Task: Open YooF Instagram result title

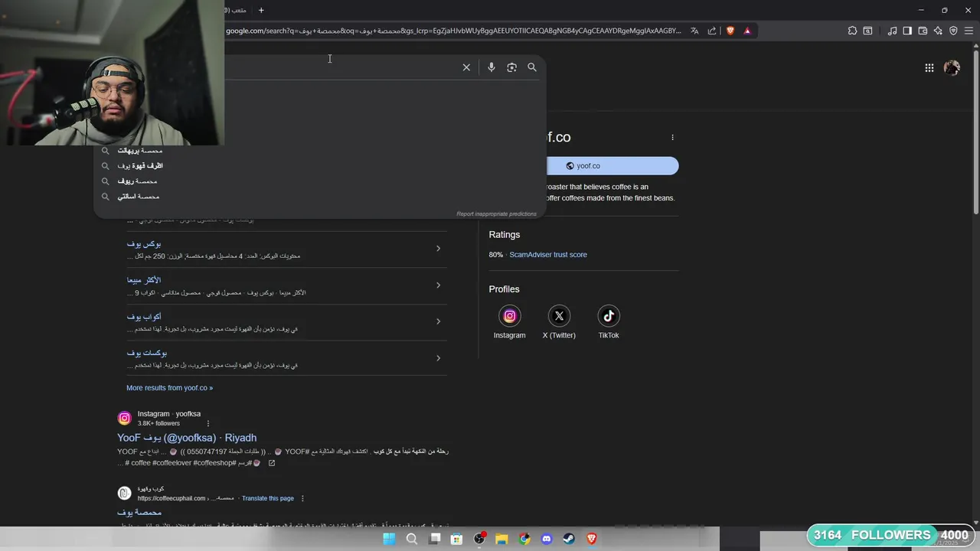Action: (187, 438)
